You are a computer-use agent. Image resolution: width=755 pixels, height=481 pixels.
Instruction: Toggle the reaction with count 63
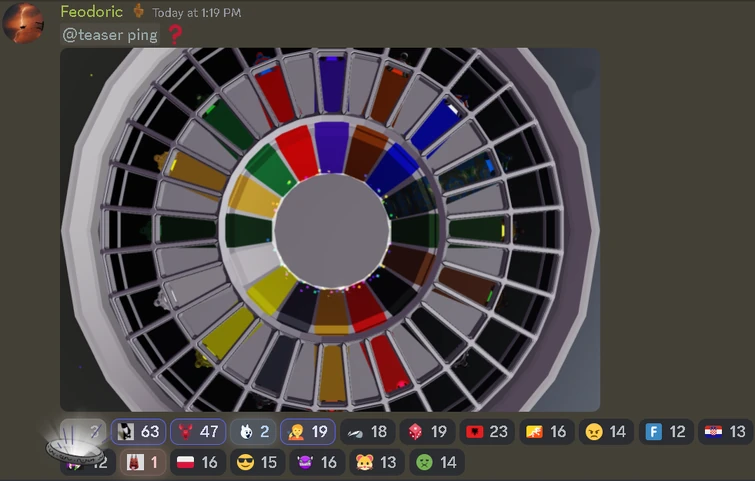(139, 431)
